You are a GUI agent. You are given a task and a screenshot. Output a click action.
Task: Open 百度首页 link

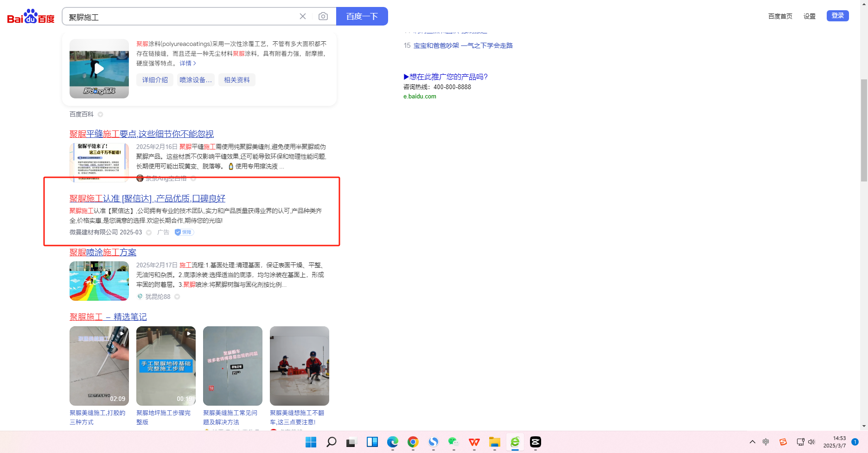(x=780, y=16)
